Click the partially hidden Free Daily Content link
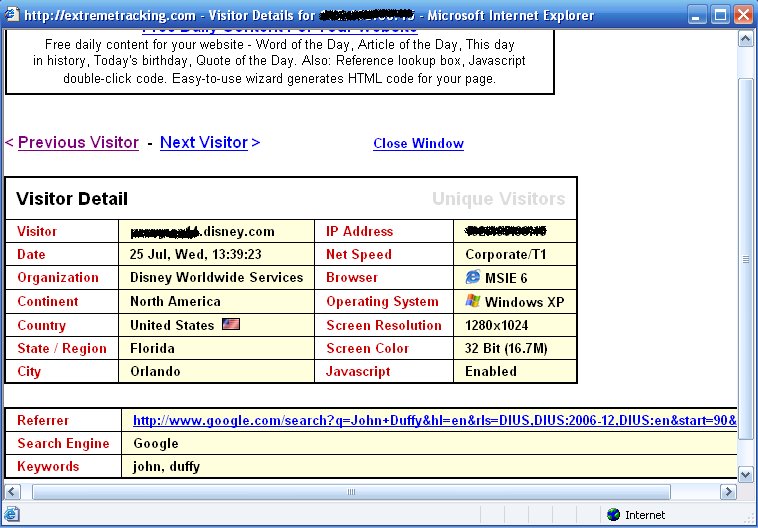The height and width of the screenshot is (528, 758). [x=280, y=31]
